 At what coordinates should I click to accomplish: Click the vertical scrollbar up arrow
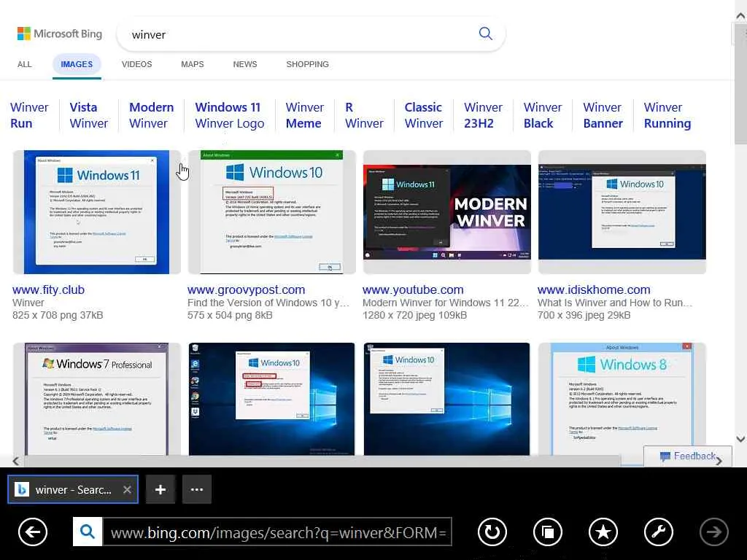[x=740, y=16]
